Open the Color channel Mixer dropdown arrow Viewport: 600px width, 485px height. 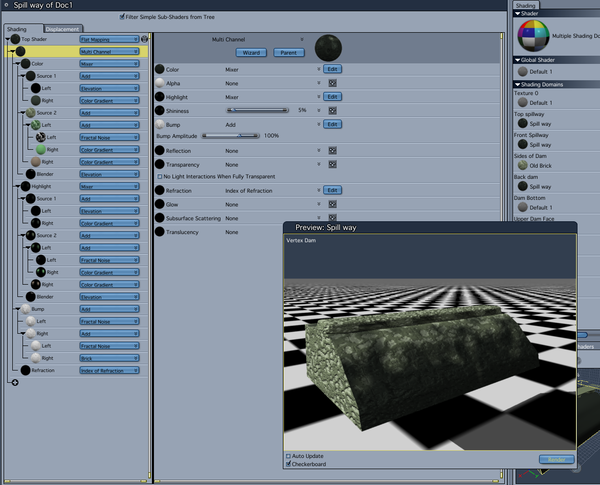pyautogui.click(x=318, y=69)
